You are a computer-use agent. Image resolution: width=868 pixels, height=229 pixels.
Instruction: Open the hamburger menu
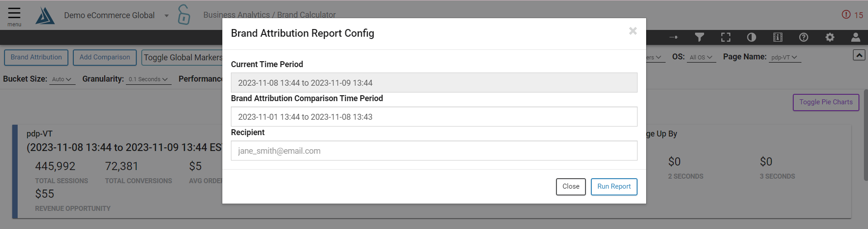pos(14,16)
